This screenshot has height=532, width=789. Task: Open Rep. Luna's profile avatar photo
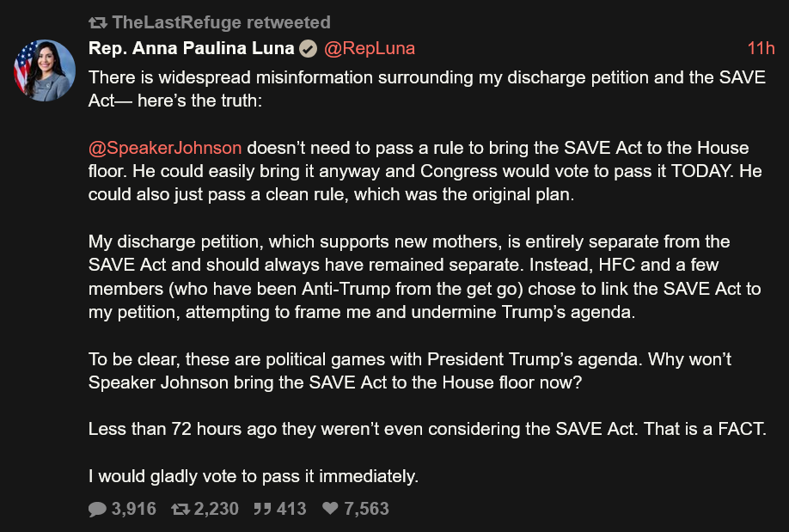coord(45,70)
